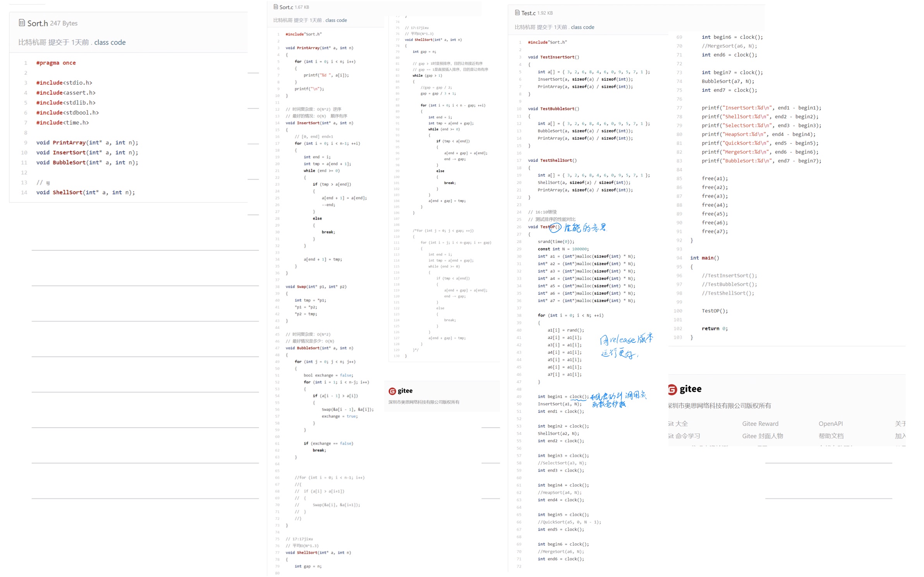Click the small gitee logo below the Sort.c code
924x577 pixels.
(401, 391)
